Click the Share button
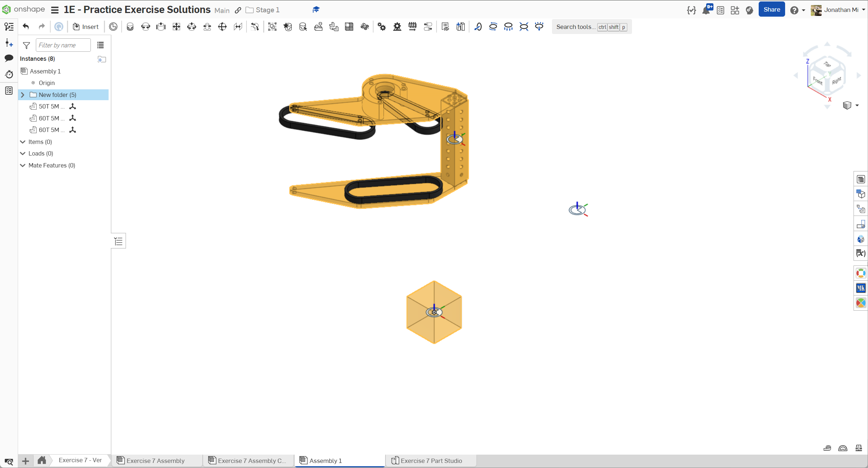Image resolution: width=868 pixels, height=468 pixels. tap(771, 10)
